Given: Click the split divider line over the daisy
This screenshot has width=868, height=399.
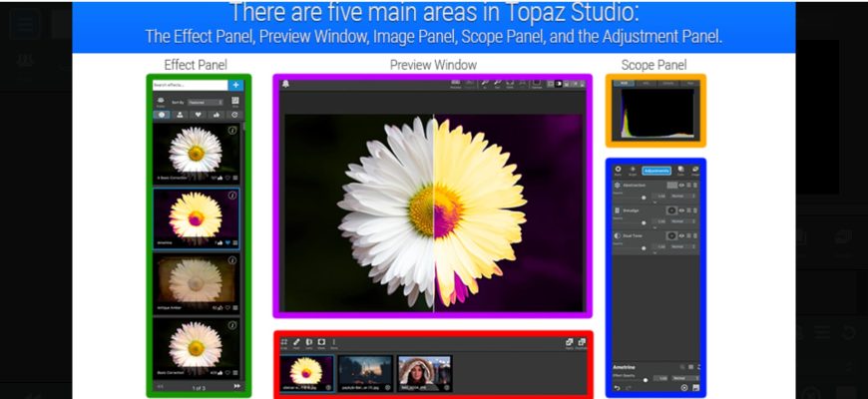Looking at the screenshot, I should [433, 212].
